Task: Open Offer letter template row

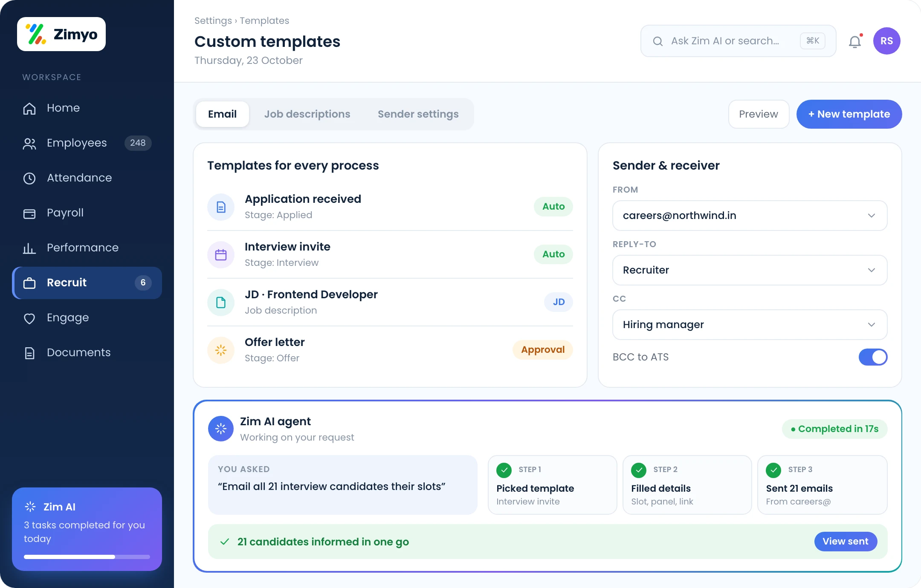Action: (390, 350)
